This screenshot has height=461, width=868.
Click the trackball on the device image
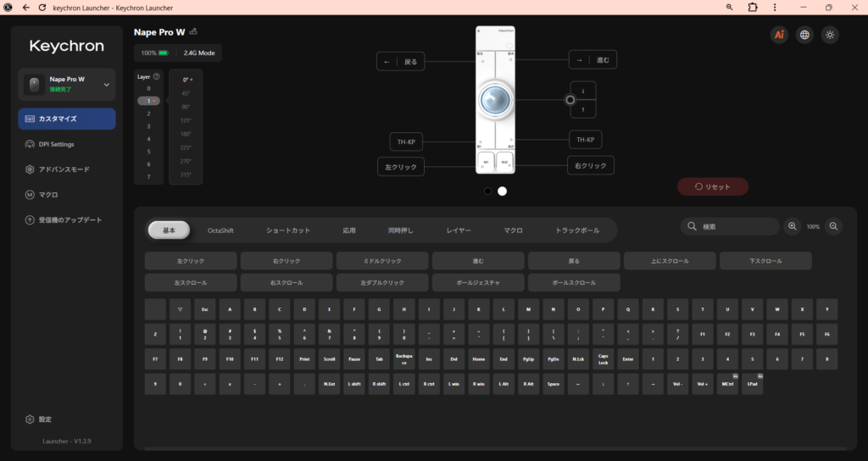tap(495, 100)
